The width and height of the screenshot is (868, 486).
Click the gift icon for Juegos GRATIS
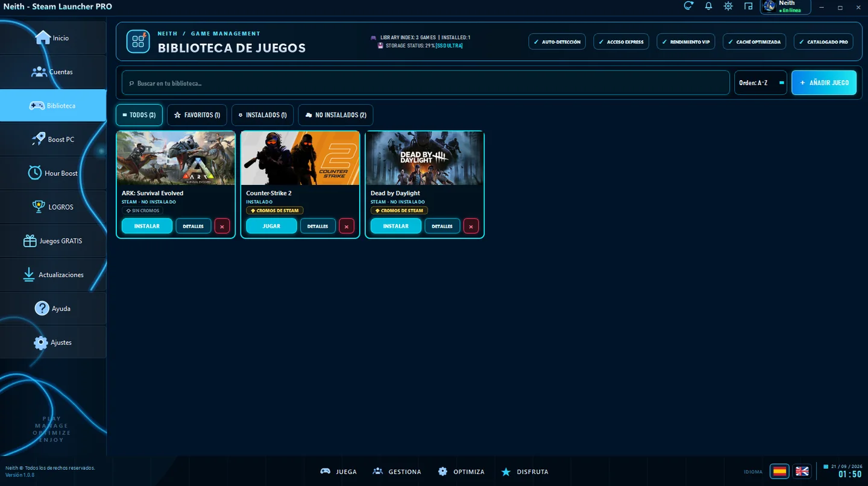click(30, 241)
